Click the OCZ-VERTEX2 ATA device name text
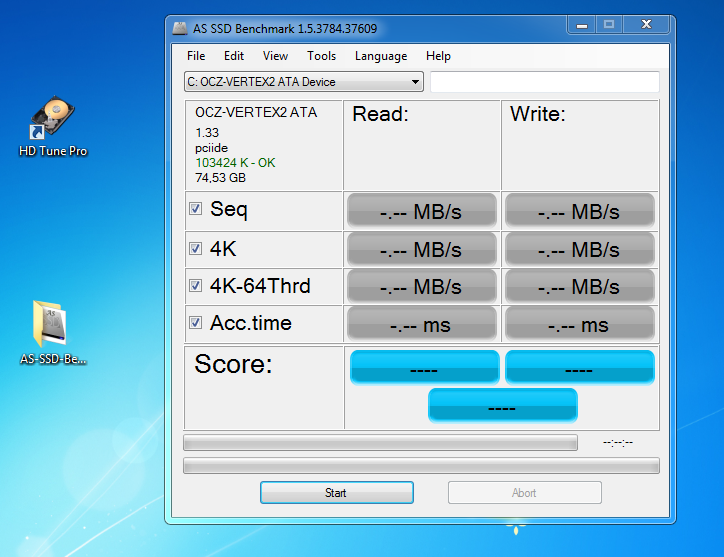The height and width of the screenshot is (557, 724). [256, 112]
